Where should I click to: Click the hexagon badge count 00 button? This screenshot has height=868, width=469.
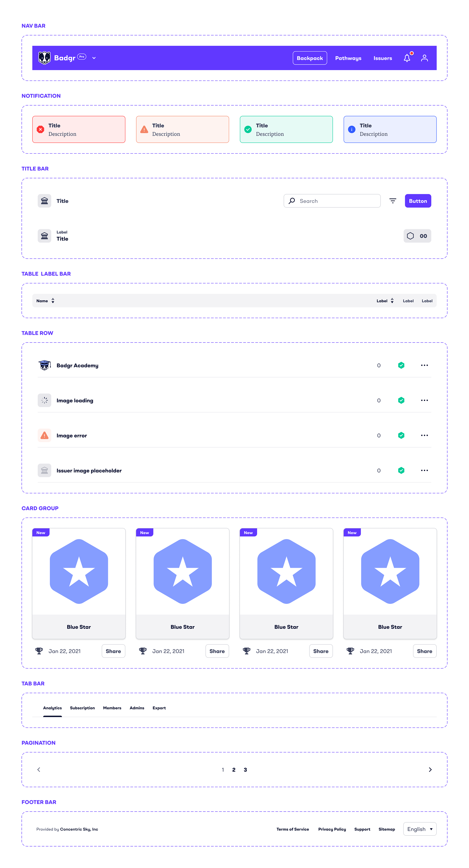[417, 236]
